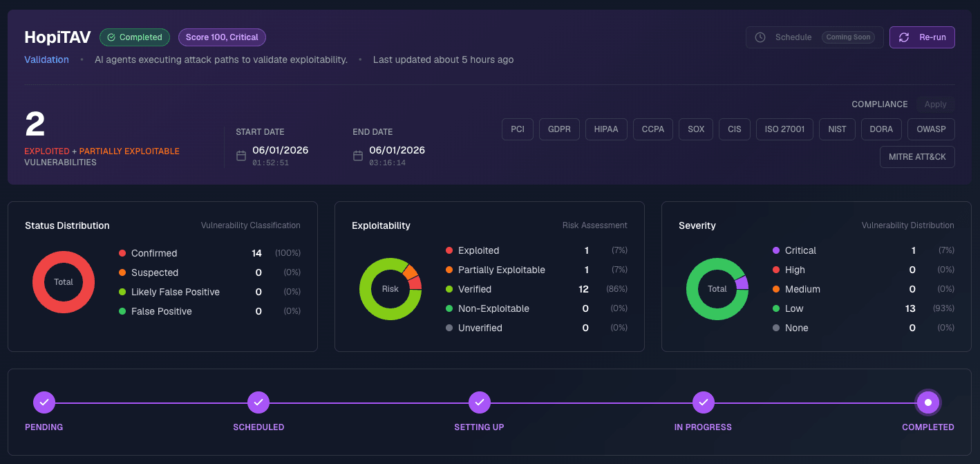Open the Schedule option

815,37
